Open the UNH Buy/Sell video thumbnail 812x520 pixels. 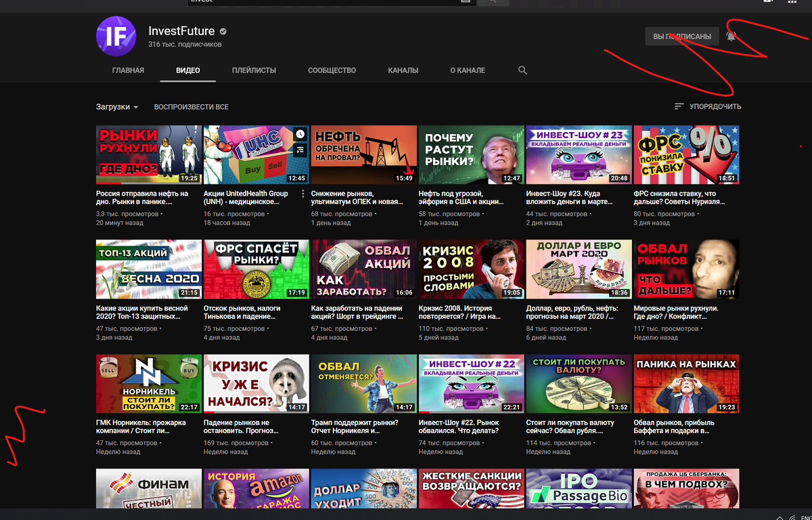(256, 155)
